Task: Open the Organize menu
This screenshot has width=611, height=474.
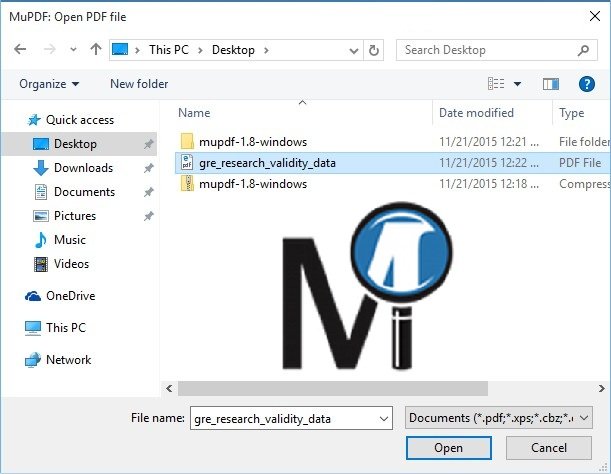Action: 49,84
